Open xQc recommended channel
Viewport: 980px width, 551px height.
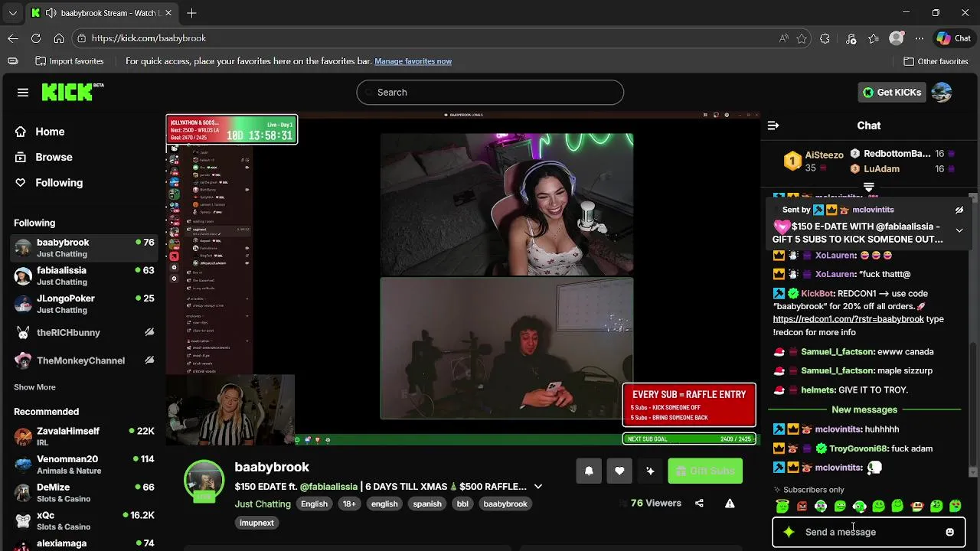84,521
